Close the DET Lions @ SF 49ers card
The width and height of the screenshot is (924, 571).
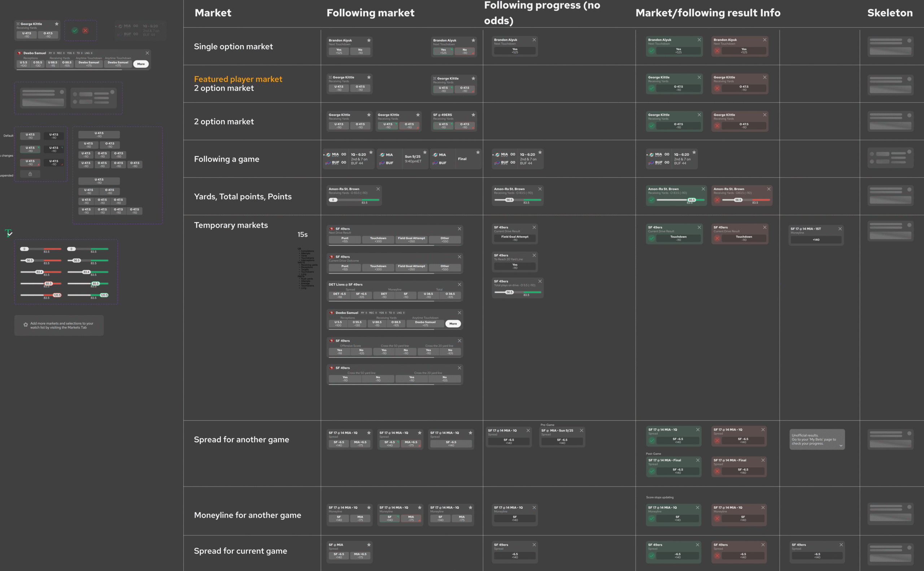coord(459,284)
